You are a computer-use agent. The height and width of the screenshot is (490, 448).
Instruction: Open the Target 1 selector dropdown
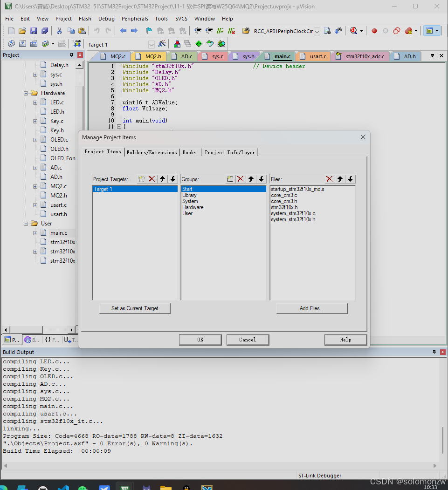click(x=152, y=44)
